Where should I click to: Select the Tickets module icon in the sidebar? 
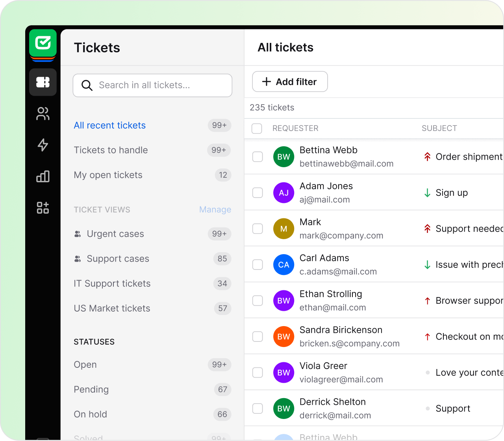(43, 82)
